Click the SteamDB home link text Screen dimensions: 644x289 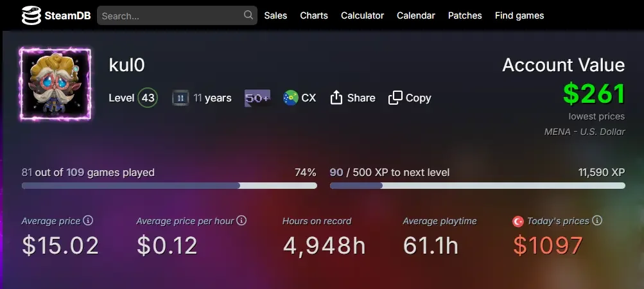point(67,15)
